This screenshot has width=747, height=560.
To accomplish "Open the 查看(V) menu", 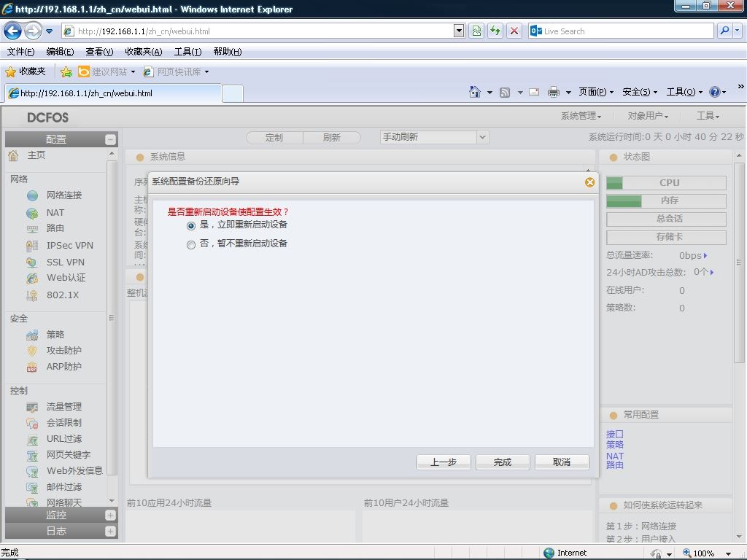I will click(99, 52).
